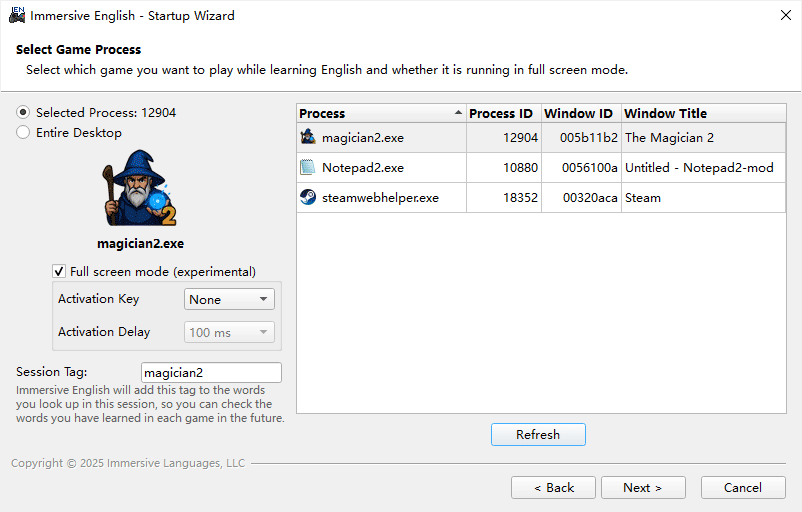Click the Process column sort arrow
Image resolution: width=802 pixels, height=512 pixels.
(x=458, y=113)
